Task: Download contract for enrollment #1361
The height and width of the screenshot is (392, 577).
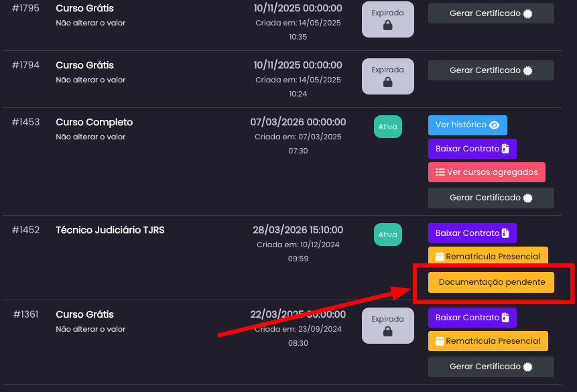Action: [x=472, y=318]
